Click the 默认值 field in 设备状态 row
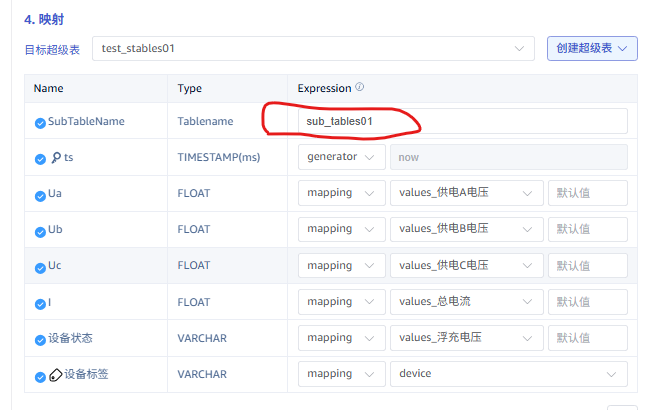Viewport: 649px width, 410px height. pyautogui.click(x=587, y=337)
